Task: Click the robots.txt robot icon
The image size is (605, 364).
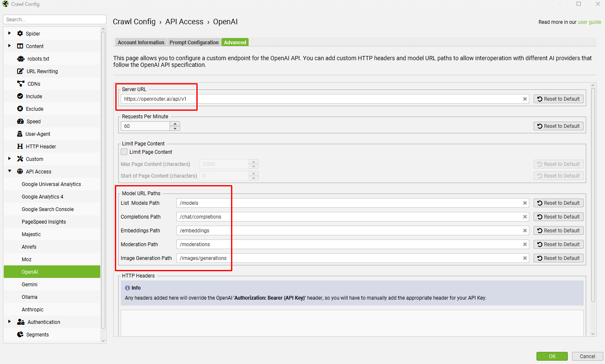Action: click(20, 59)
